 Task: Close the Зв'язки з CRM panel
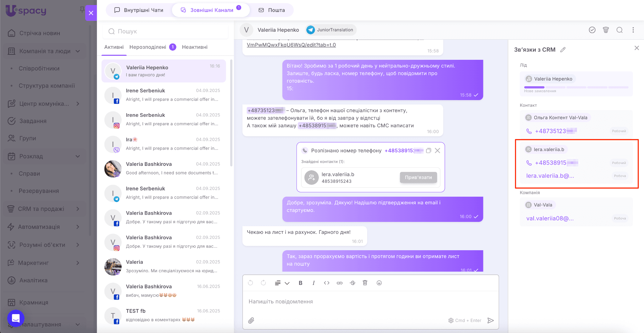pyautogui.click(x=637, y=48)
